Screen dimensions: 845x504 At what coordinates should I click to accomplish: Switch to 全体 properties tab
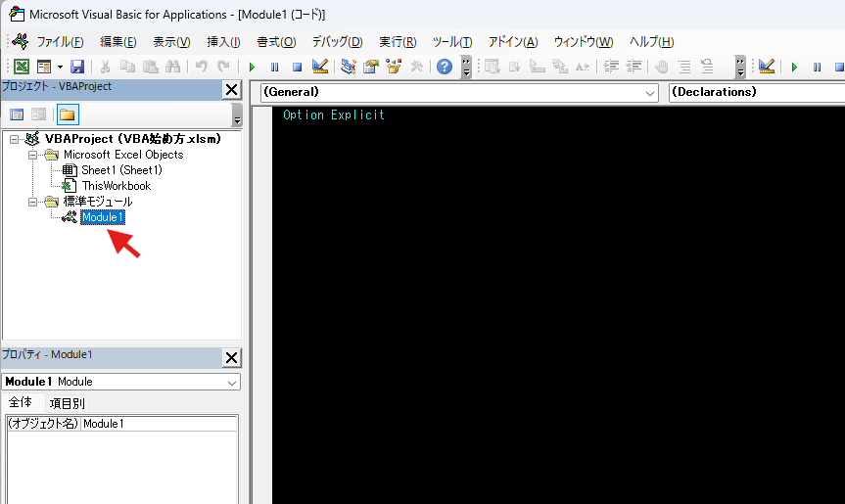[x=21, y=403]
